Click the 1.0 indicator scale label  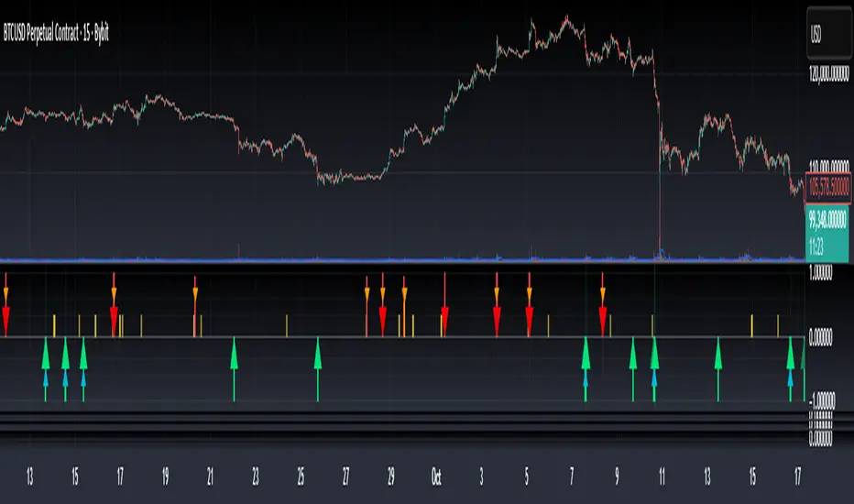point(821,273)
